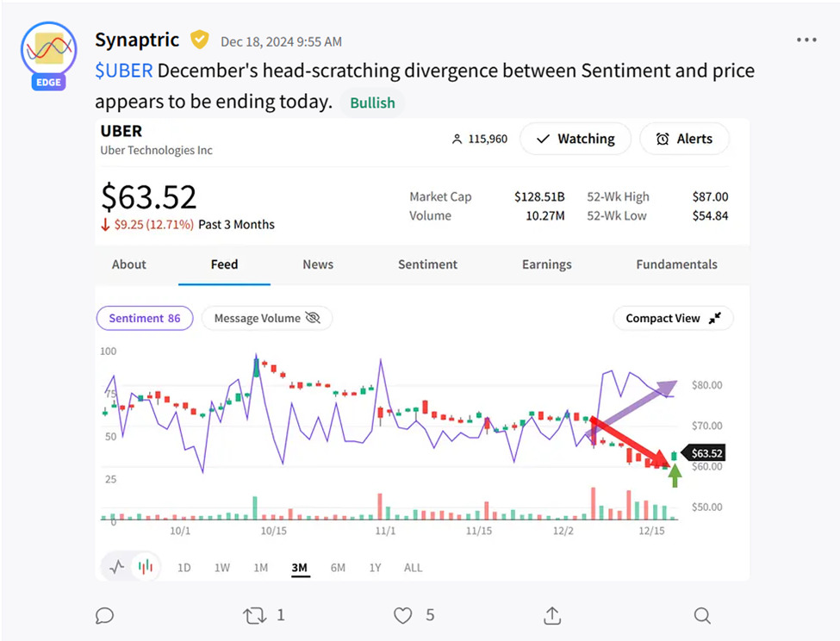Image resolution: width=840 pixels, height=641 pixels.
Task: Collapse chart with Compact View
Action: pyautogui.click(x=673, y=318)
